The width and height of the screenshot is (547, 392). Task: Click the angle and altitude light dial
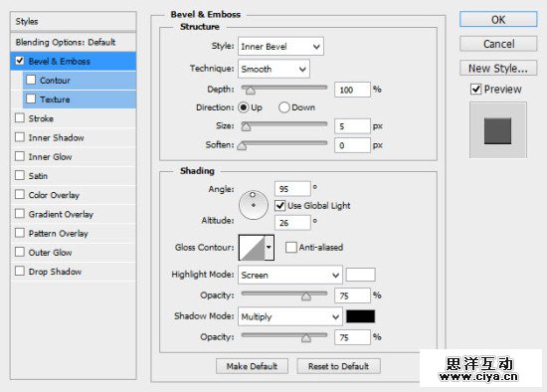click(254, 205)
